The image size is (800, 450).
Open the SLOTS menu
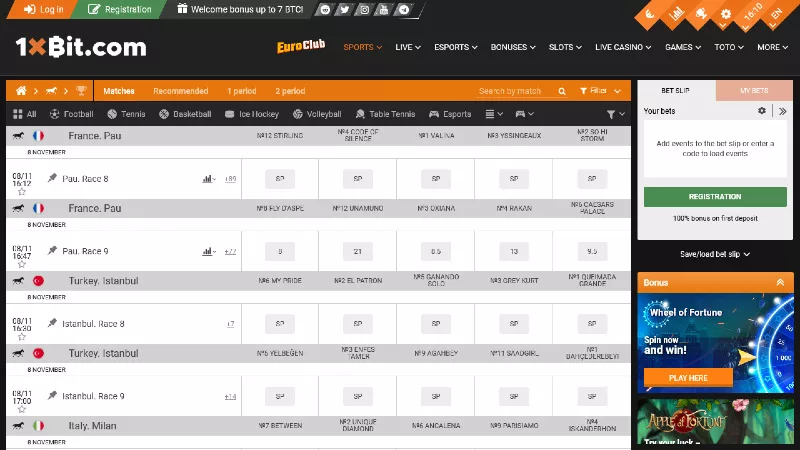click(x=565, y=47)
